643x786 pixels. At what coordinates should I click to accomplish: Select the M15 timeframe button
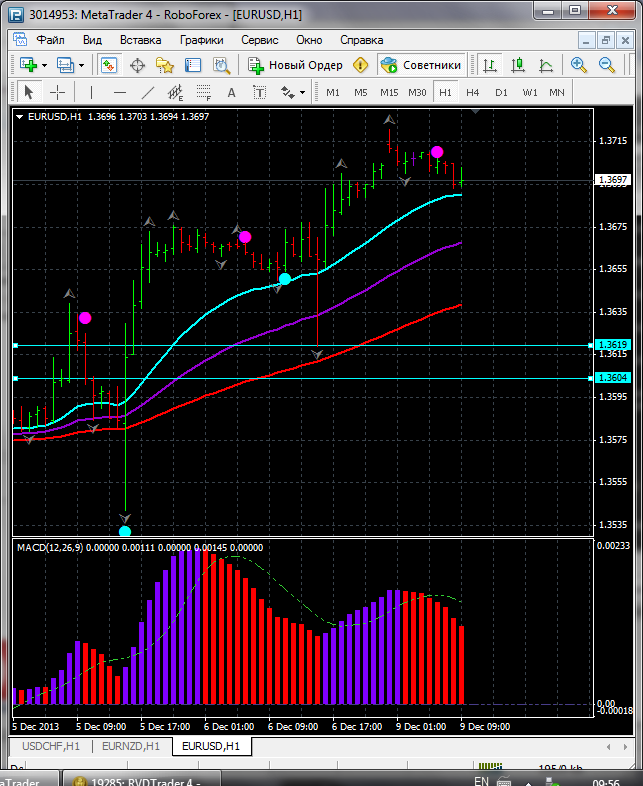point(389,92)
